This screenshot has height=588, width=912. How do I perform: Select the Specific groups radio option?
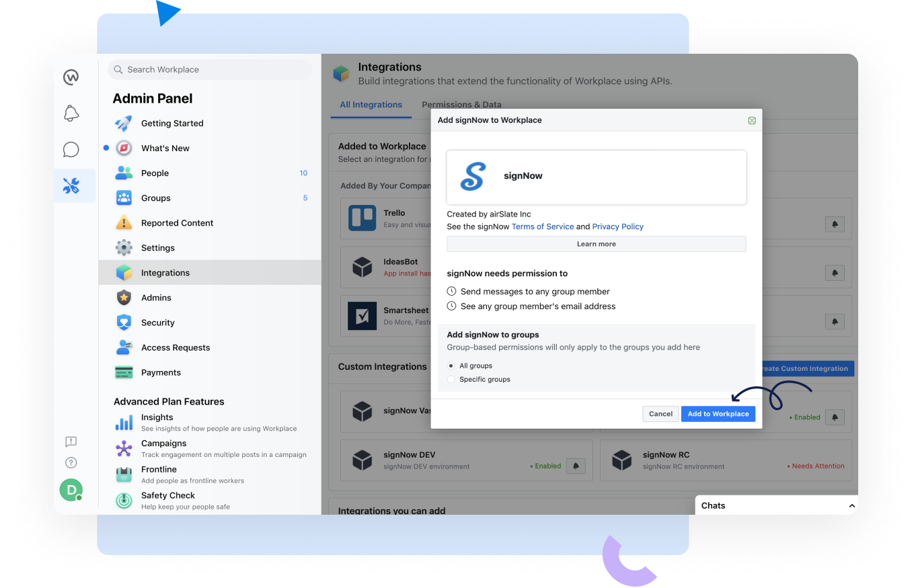click(451, 380)
